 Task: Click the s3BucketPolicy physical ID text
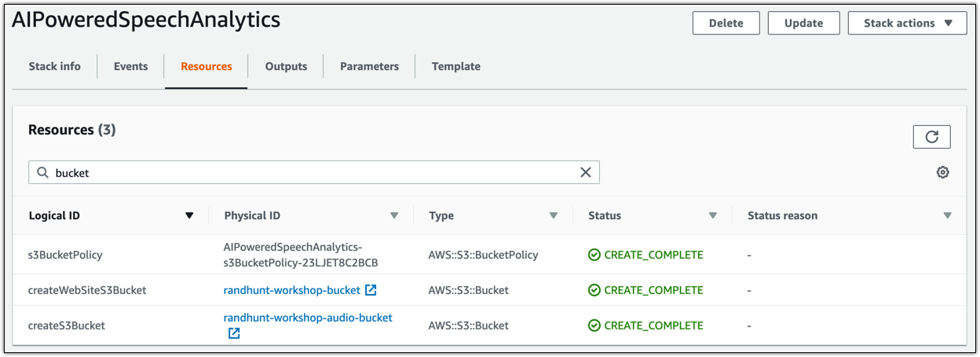coord(301,255)
